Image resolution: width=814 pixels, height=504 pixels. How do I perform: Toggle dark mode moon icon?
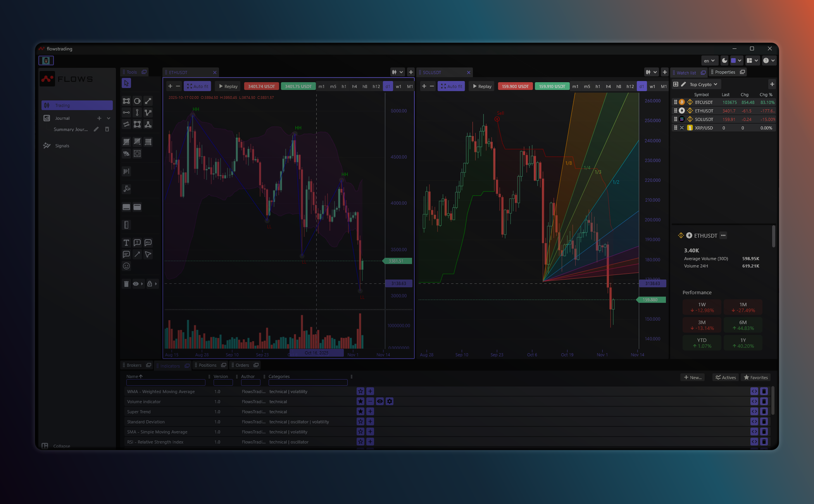(x=724, y=60)
